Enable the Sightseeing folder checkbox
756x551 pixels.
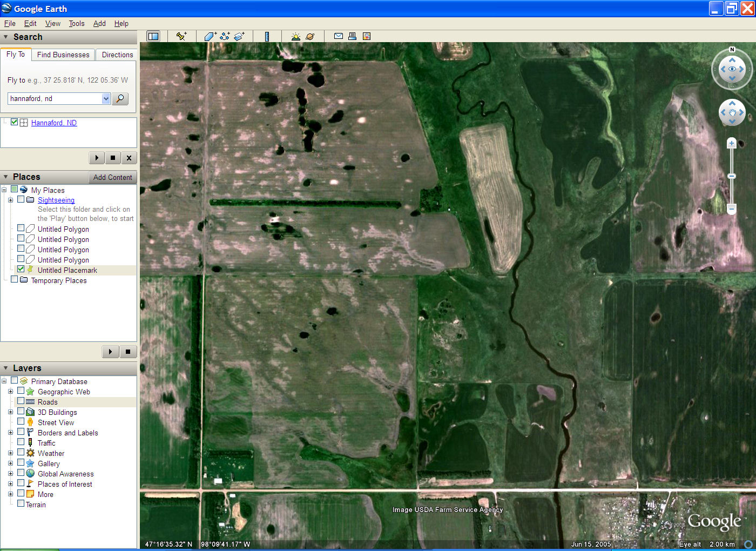coord(21,199)
